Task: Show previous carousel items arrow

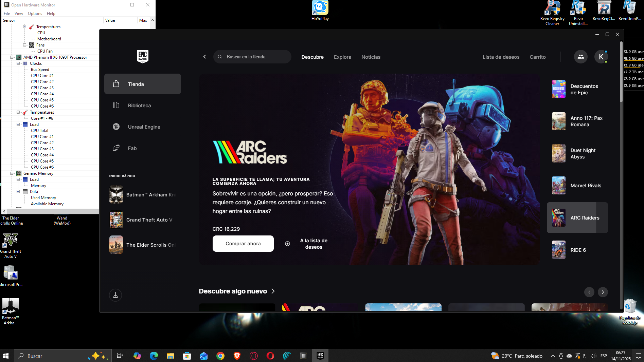Action: (x=589, y=292)
